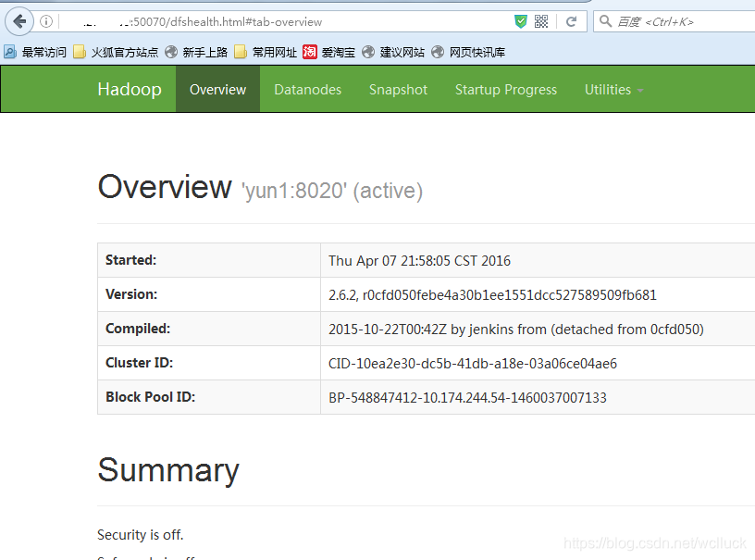Click the browser back arrow button
Image resolution: width=755 pixels, height=560 pixels.
(19, 21)
